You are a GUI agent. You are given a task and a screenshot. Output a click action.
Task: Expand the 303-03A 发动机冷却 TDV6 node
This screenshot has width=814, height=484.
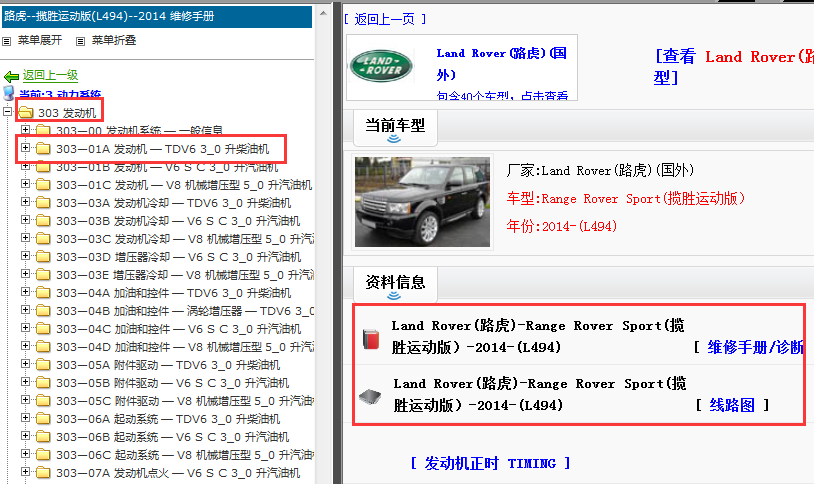click(25, 201)
